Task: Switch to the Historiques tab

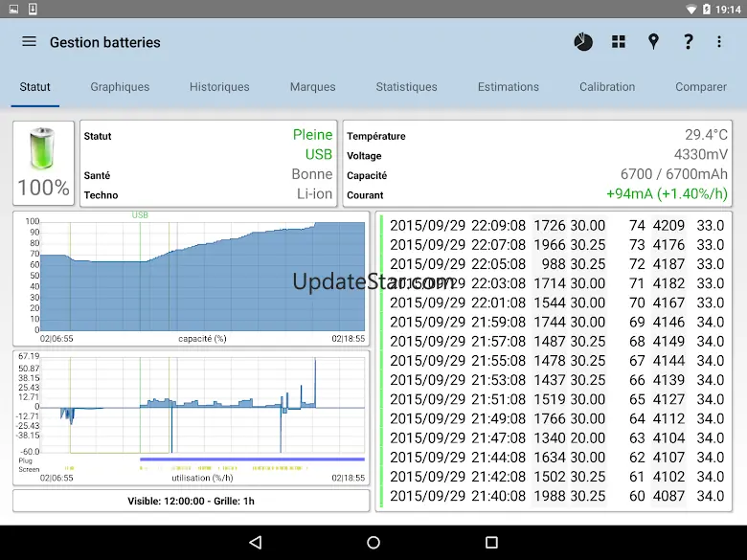Action: 219,87
